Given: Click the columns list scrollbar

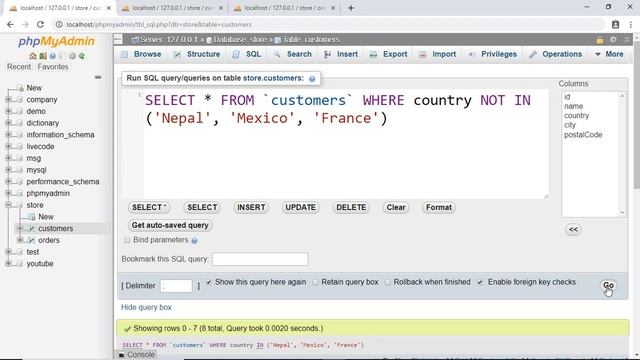Looking at the screenshot, I should pyautogui.click(x=622, y=154).
